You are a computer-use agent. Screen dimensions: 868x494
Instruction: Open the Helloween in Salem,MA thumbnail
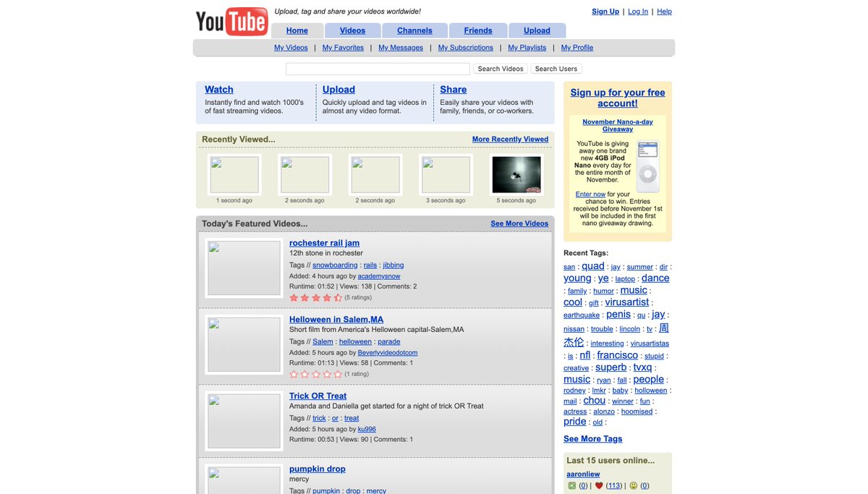pos(244,344)
